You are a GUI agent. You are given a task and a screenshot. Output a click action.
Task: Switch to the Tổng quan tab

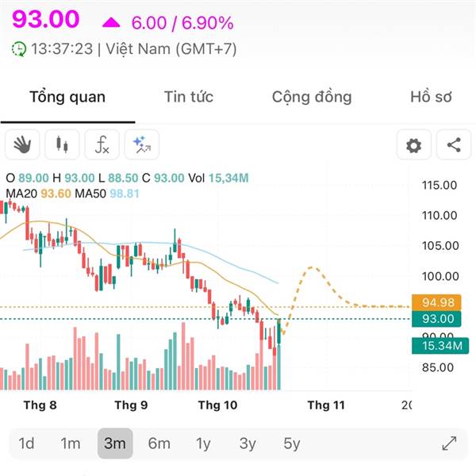point(67,98)
